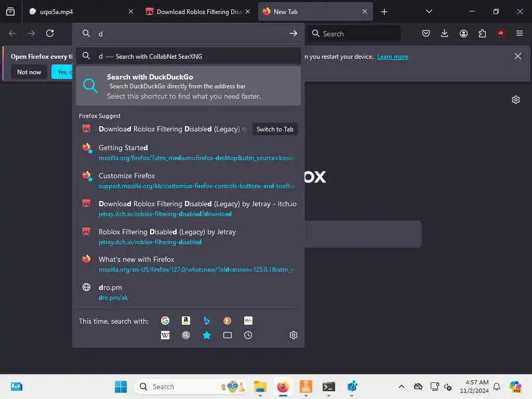The height and width of the screenshot is (399, 532).
Task: Click the Go arrow in address bar
Action: click(294, 33)
